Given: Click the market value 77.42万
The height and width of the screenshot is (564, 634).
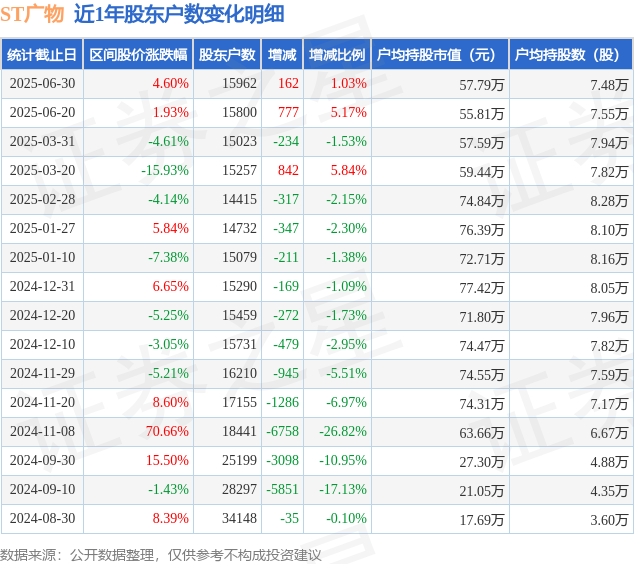Looking at the screenshot, I should point(482,288).
